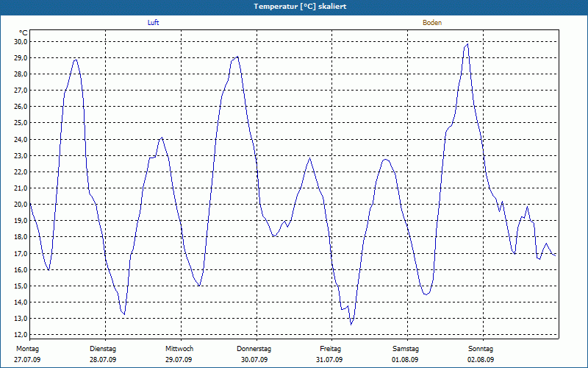Select the 29,0 y-axis label
Screen dimensions: 588x368
[x=21, y=58]
